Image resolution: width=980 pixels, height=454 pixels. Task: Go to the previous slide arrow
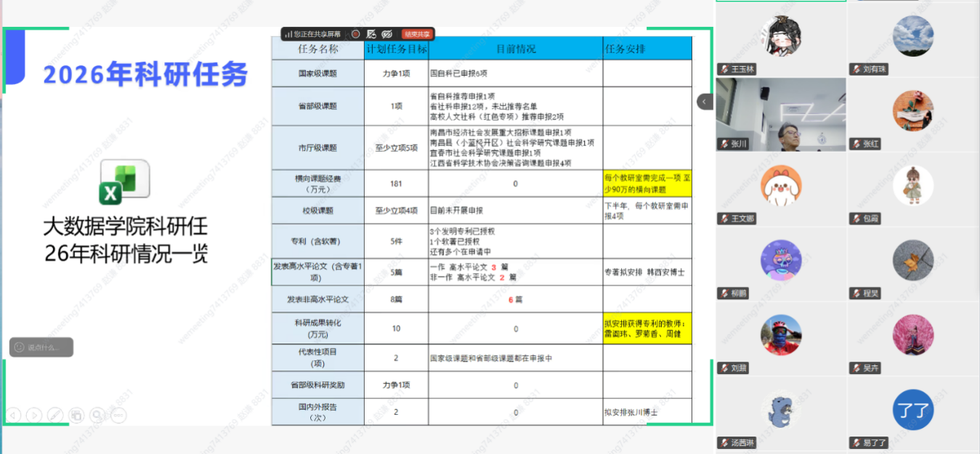(x=13, y=415)
